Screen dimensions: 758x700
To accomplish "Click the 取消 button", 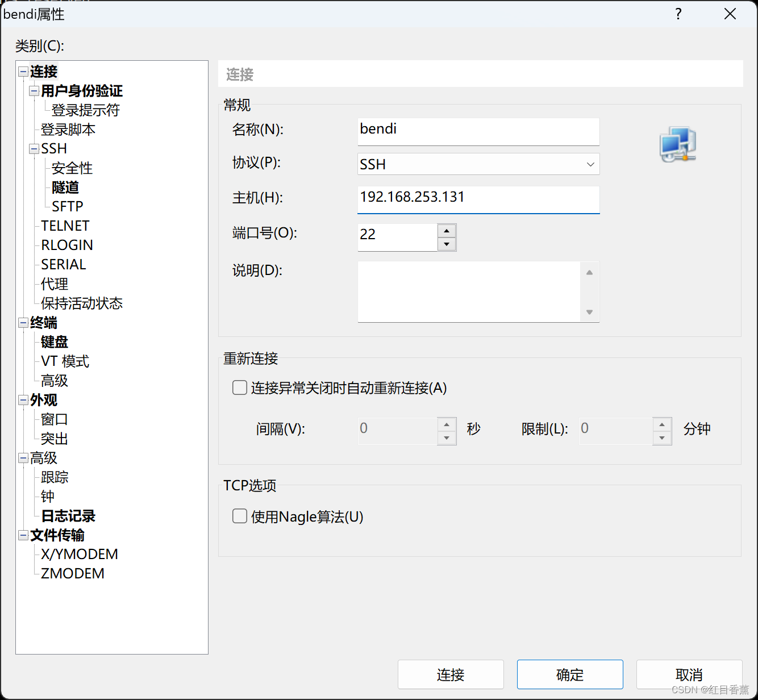I will point(689,674).
